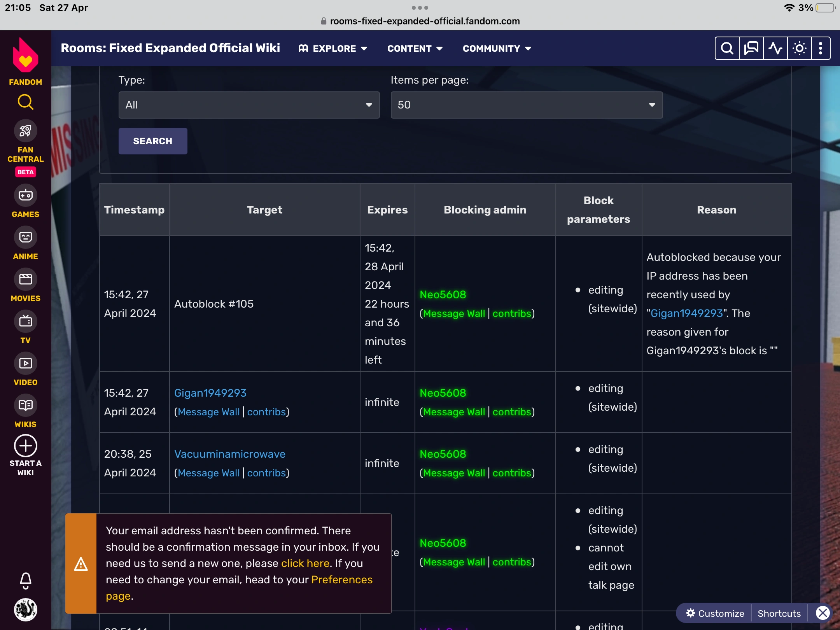The height and width of the screenshot is (630, 840).
Task: Expand the Items per page dropdown
Action: coord(527,105)
